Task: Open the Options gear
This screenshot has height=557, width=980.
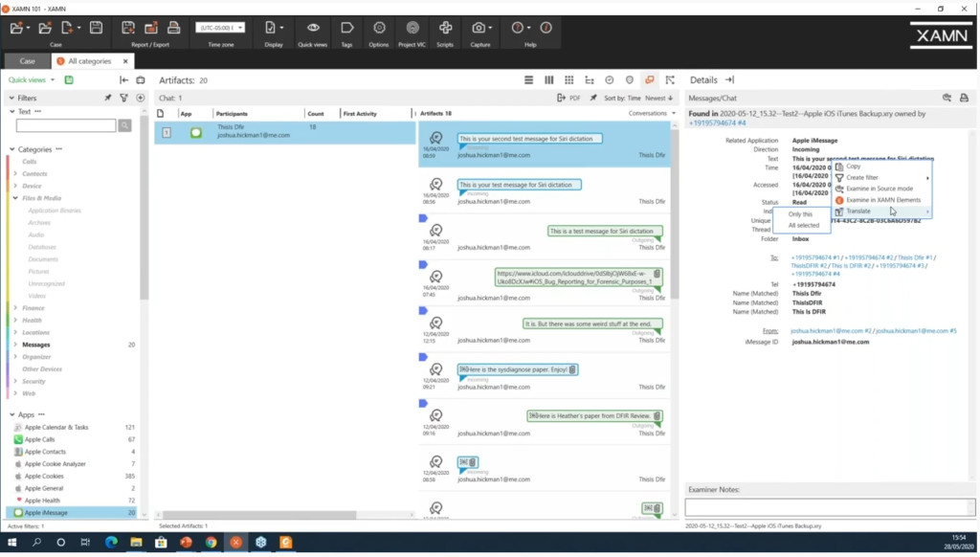Action: 379,28
